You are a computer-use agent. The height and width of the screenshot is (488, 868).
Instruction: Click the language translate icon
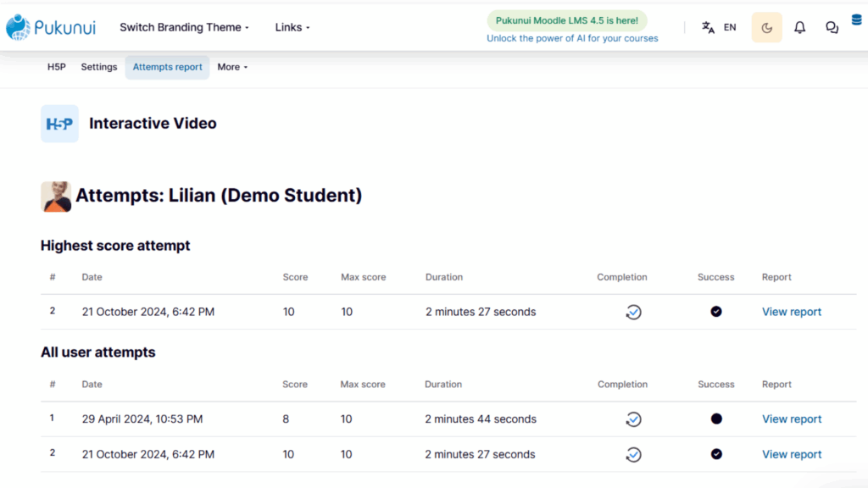click(708, 27)
